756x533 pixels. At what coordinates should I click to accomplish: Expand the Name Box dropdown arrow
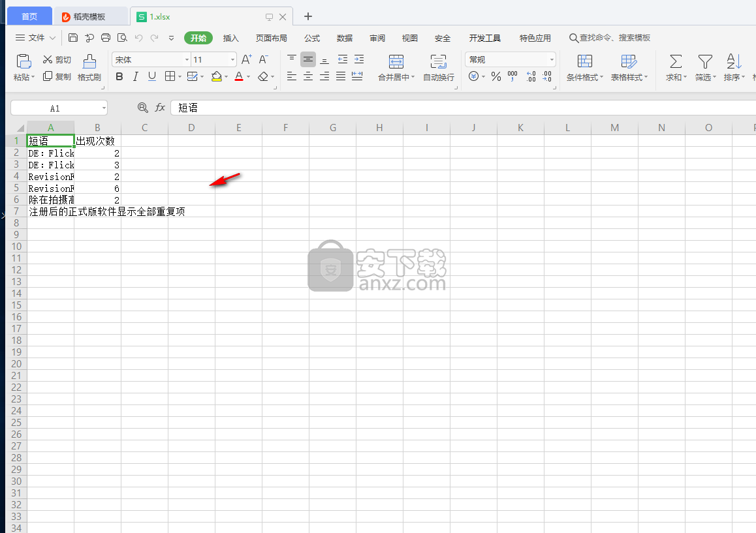click(x=104, y=108)
